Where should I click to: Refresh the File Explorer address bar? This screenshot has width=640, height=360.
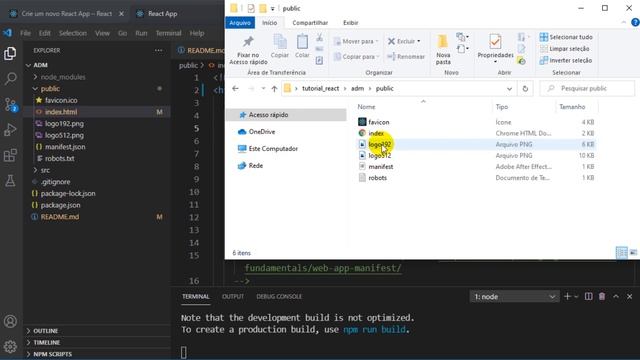click(525, 89)
